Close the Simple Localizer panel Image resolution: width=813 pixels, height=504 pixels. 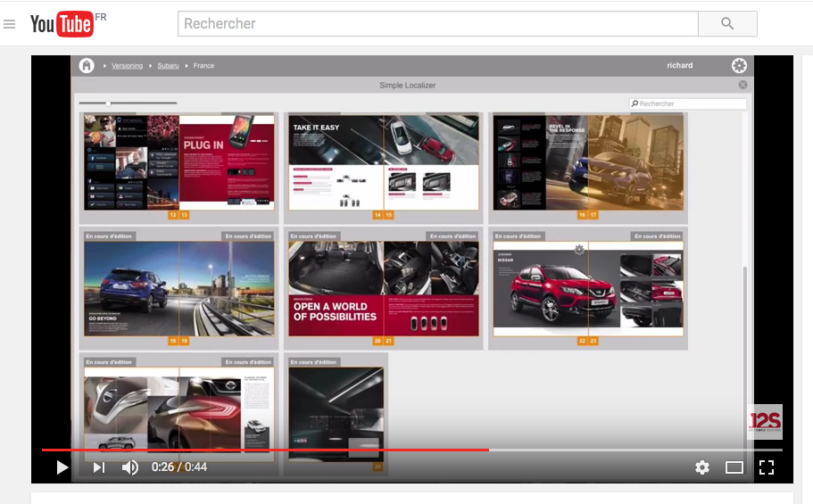[x=742, y=85]
